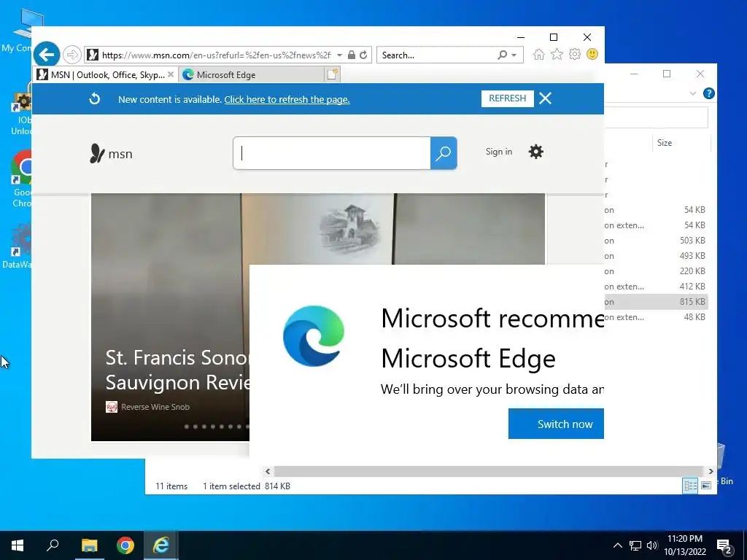Click the forward navigation arrow in Internet Explorer
747x560 pixels.
[72, 55]
